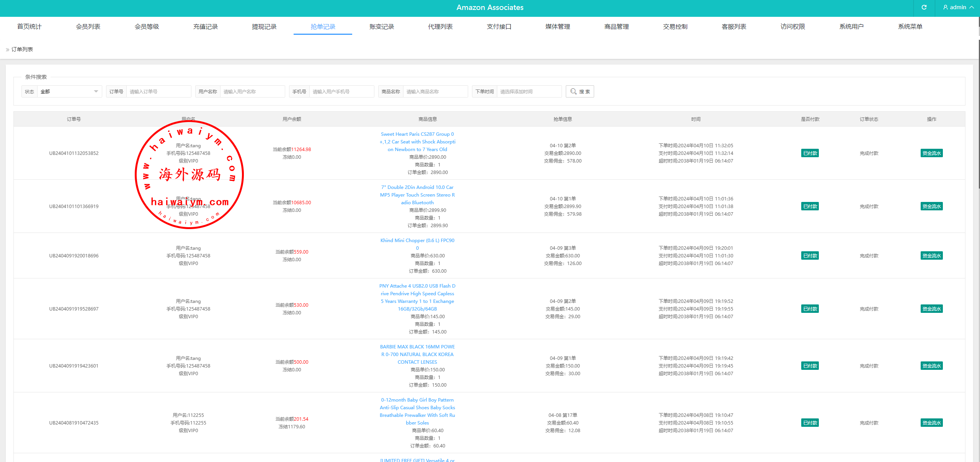
Task: Click breadcrumb arrows before 订单列表
Action: [x=7, y=50]
